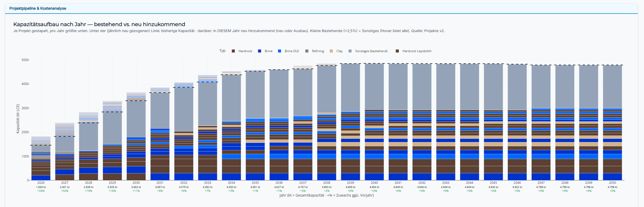Click the Brine DLE legend color swatch
This screenshot has width=644, height=207.
coord(280,51)
